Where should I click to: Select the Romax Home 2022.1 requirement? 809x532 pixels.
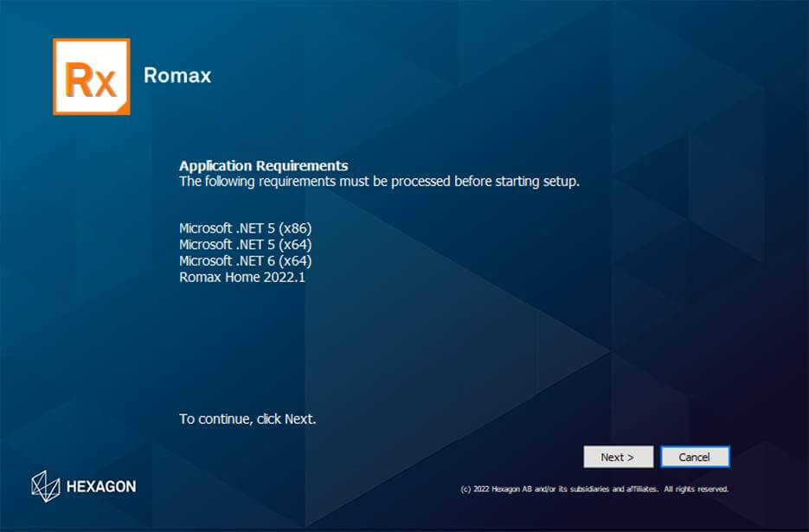241,278
